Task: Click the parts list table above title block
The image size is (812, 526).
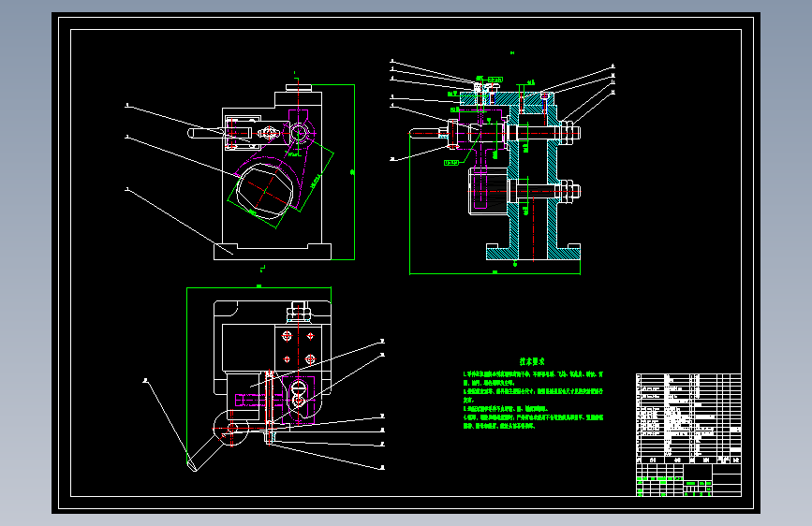Action: point(688,418)
